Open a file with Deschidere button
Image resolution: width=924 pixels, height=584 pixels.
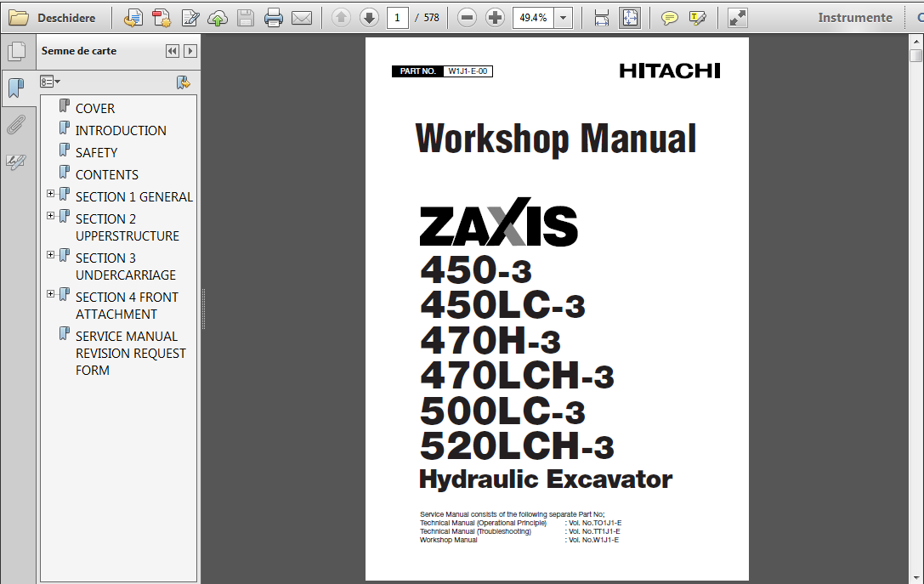52,18
